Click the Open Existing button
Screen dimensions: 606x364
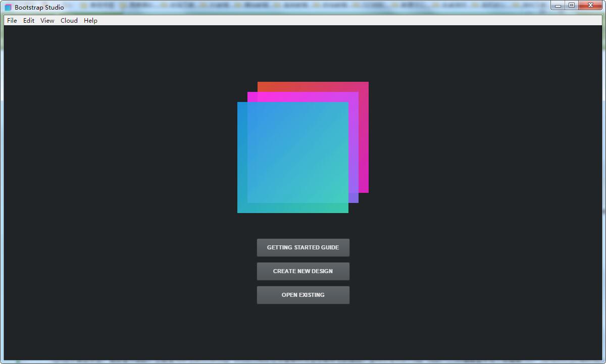pyautogui.click(x=303, y=295)
